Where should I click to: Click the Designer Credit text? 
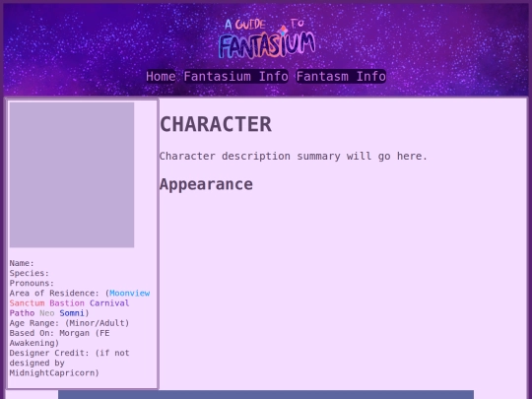(x=69, y=363)
